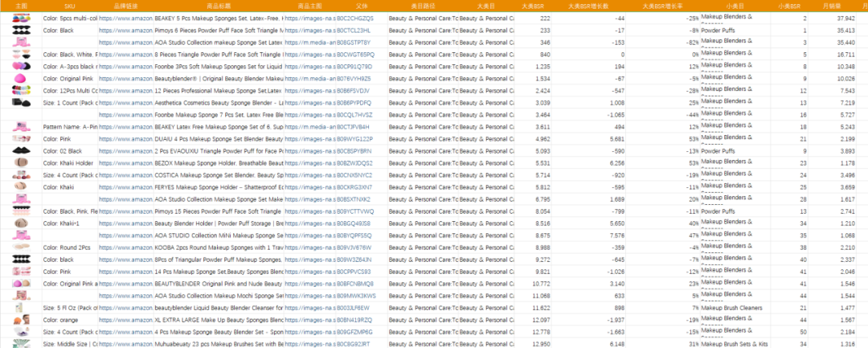Click the 主图 column header
The width and height of the screenshot is (868, 348).
21,6
